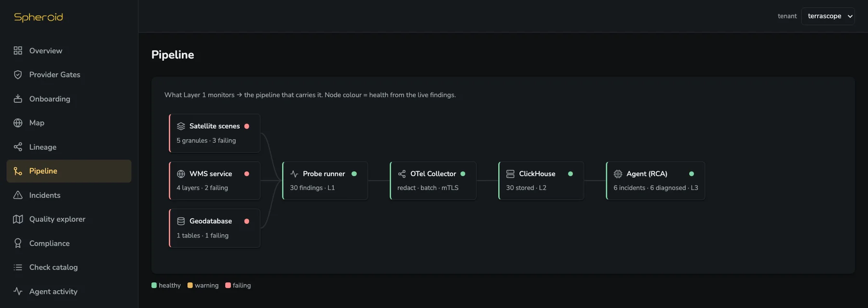Click the 'What Layer 1 monitors' description text

(310, 95)
